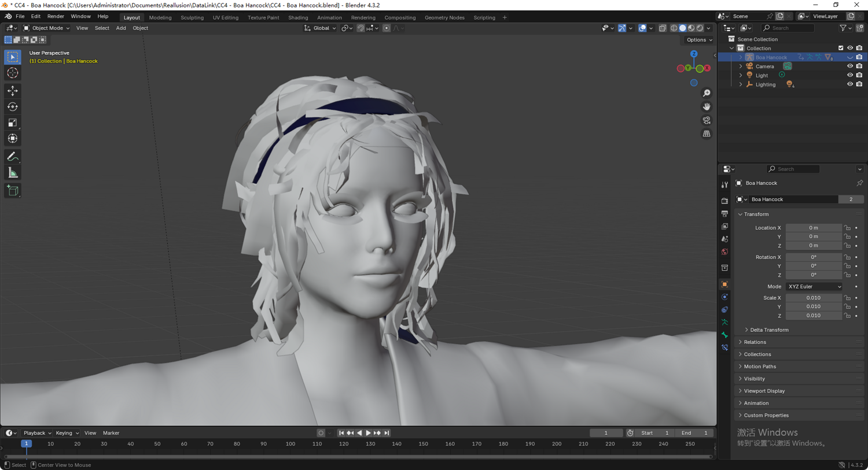Toggle camera view with the camera gizmo
This screenshot has width=868, height=470.
[707, 120]
